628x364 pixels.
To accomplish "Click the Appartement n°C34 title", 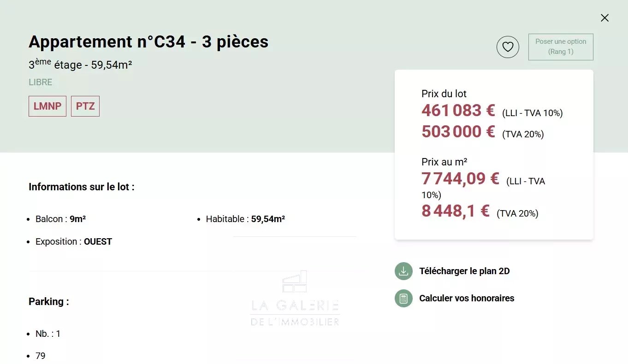I will (x=148, y=41).
